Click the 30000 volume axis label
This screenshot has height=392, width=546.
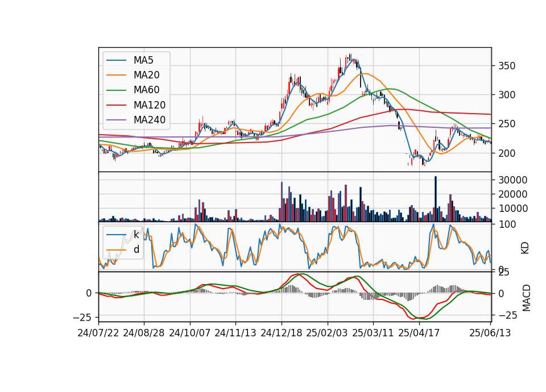pos(512,180)
